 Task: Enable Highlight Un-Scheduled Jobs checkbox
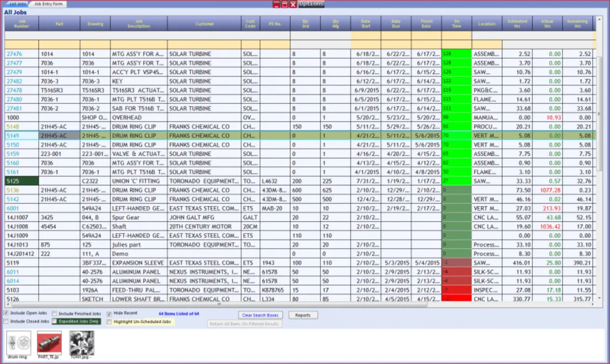click(x=109, y=322)
